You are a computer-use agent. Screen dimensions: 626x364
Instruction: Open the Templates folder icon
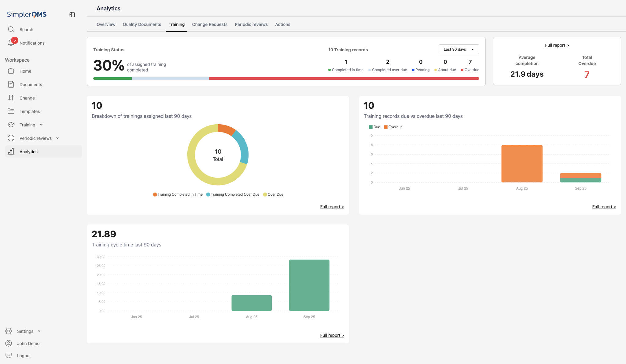(11, 111)
